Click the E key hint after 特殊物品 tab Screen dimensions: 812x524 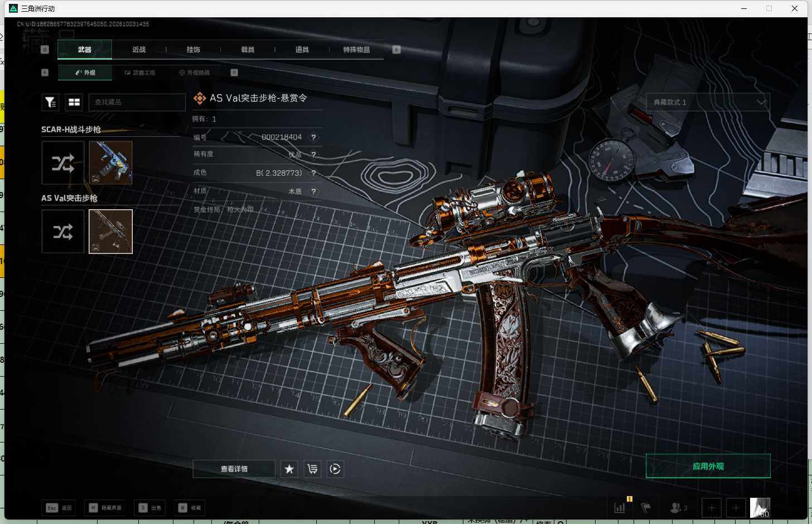click(397, 50)
